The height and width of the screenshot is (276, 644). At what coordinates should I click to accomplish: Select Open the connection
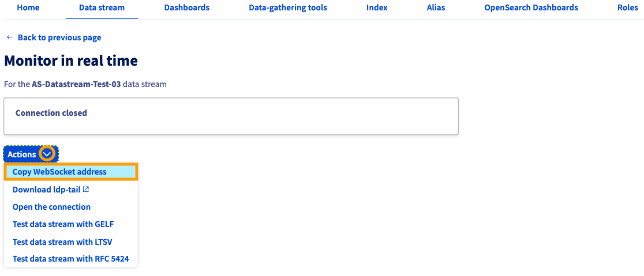point(51,207)
